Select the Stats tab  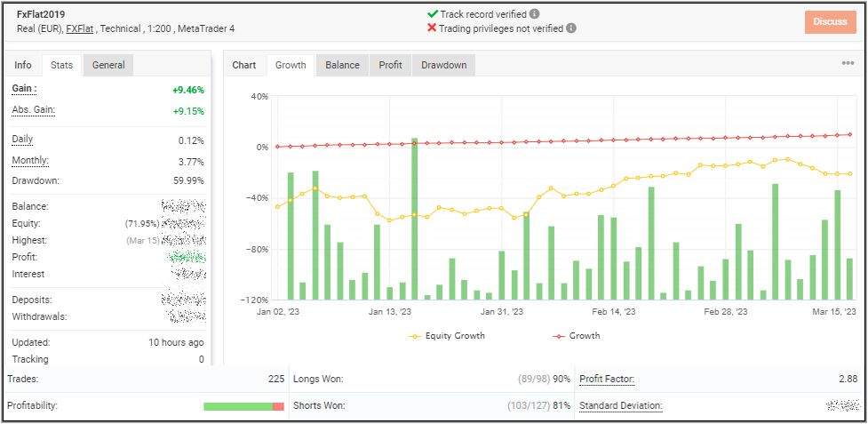[x=61, y=65]
